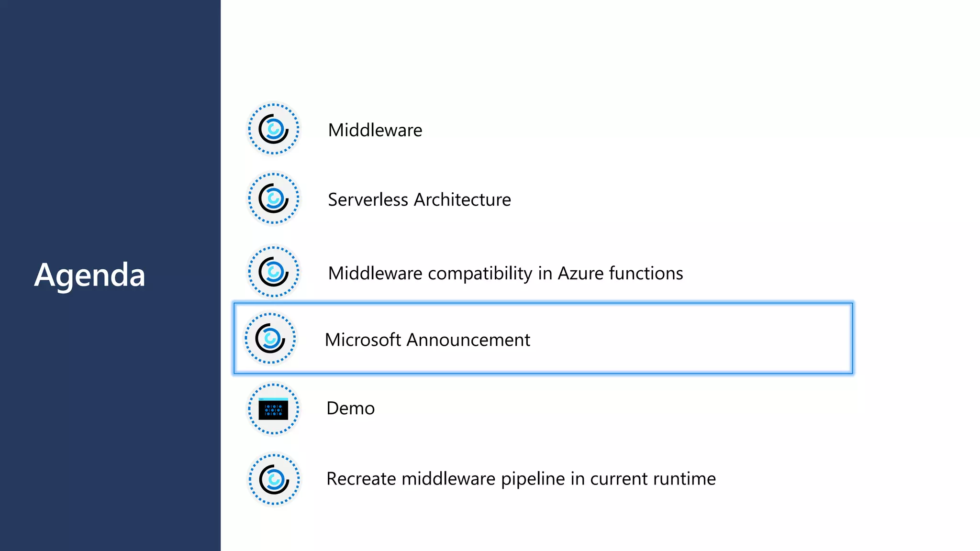The image size is (980, 551).
Task: Select the 'Serverless Architecture' text
Action: coord(420,199)
